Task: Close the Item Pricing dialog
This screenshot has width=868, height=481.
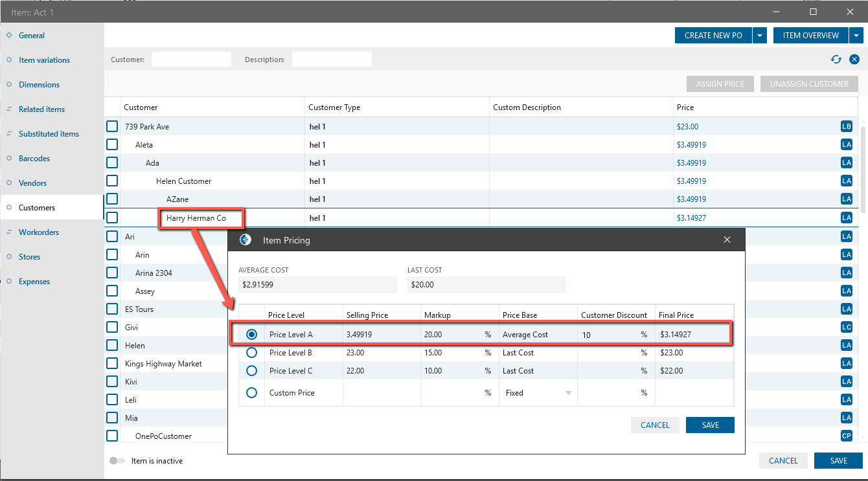Action: (x=727, y=240)
